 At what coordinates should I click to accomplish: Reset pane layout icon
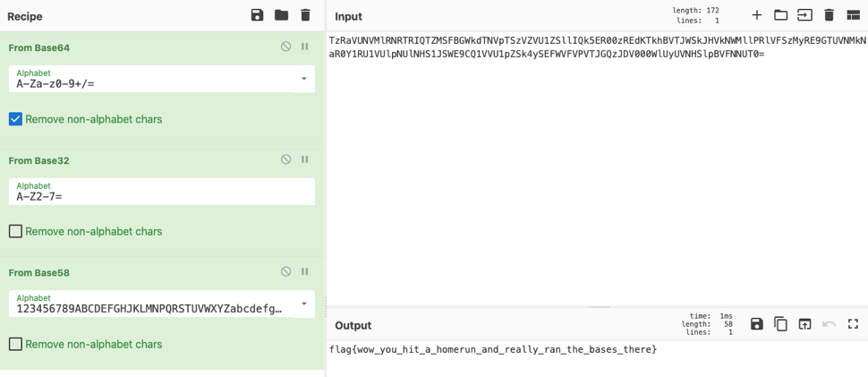tap(853, 15)
